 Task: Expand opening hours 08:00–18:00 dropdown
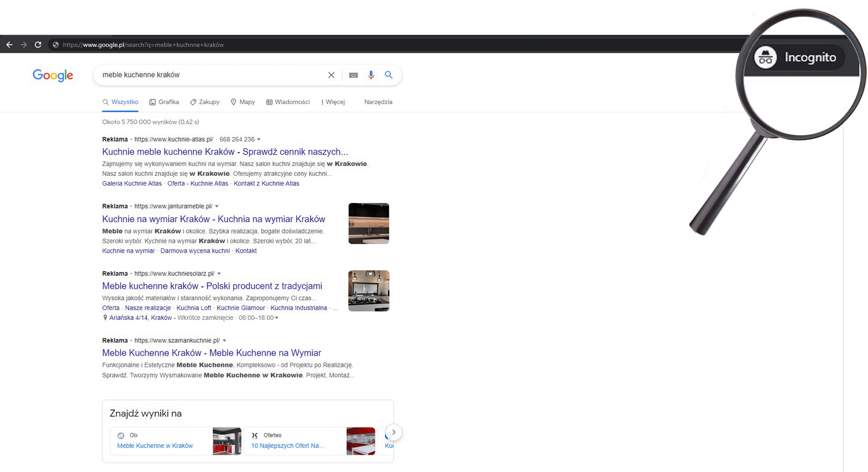click(277, 318)
